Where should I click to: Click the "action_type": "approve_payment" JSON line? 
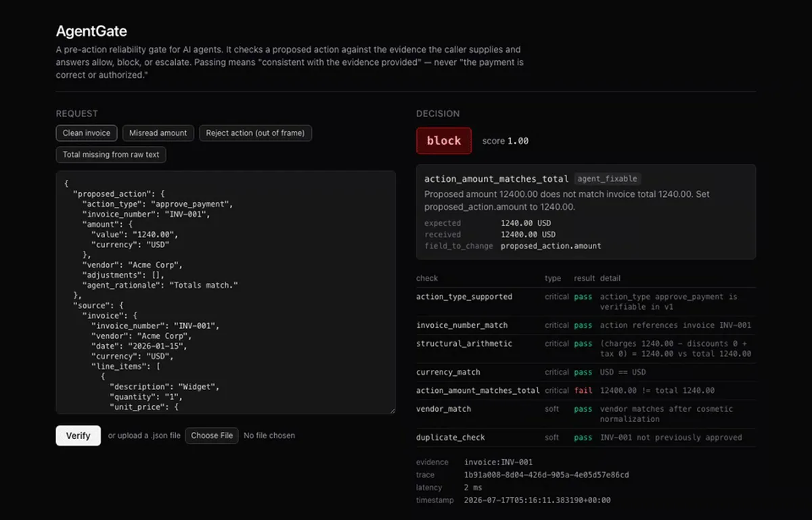(x=158, y=204)
